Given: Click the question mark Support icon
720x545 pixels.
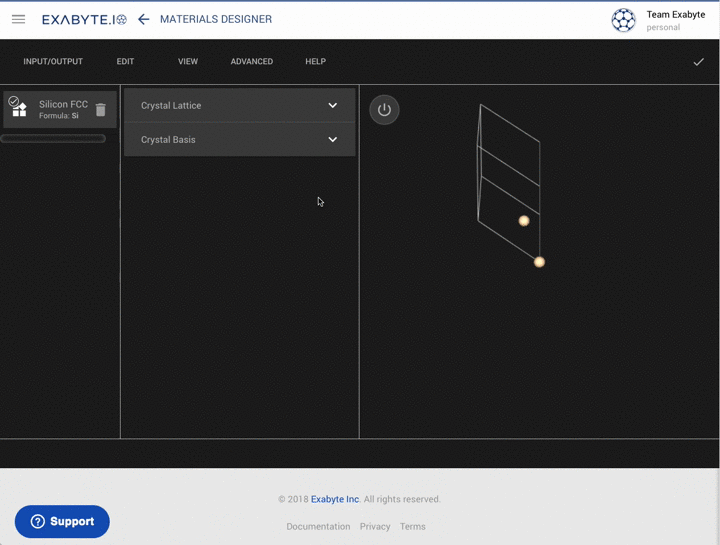Looking at the screenshot, I should [38, 522].
